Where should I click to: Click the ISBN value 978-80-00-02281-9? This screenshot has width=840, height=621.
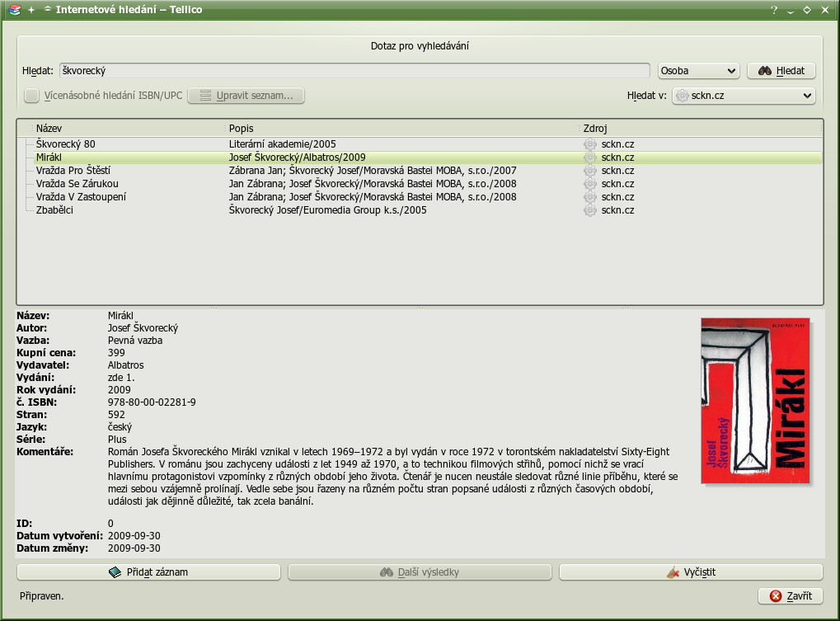click(x=152, y=402)
